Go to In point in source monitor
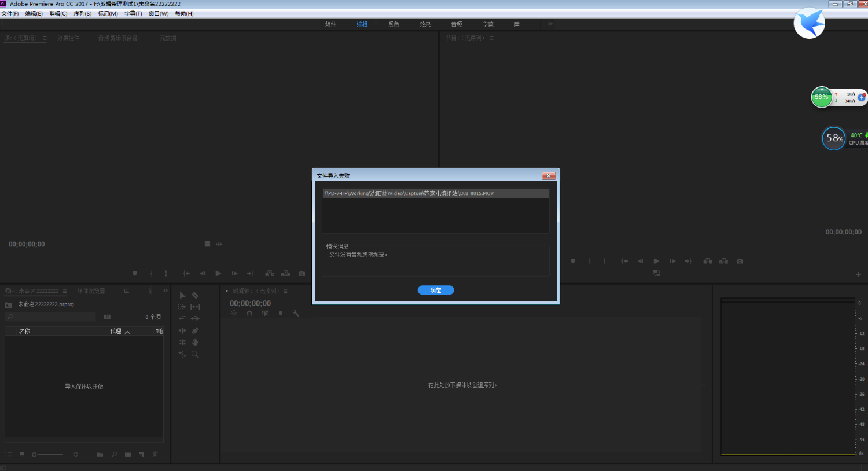Screen dimensions: 868x471 [x=186, y=273]
